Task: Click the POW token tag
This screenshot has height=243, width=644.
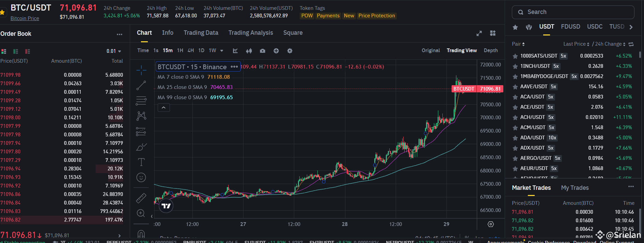Action: 307,16
